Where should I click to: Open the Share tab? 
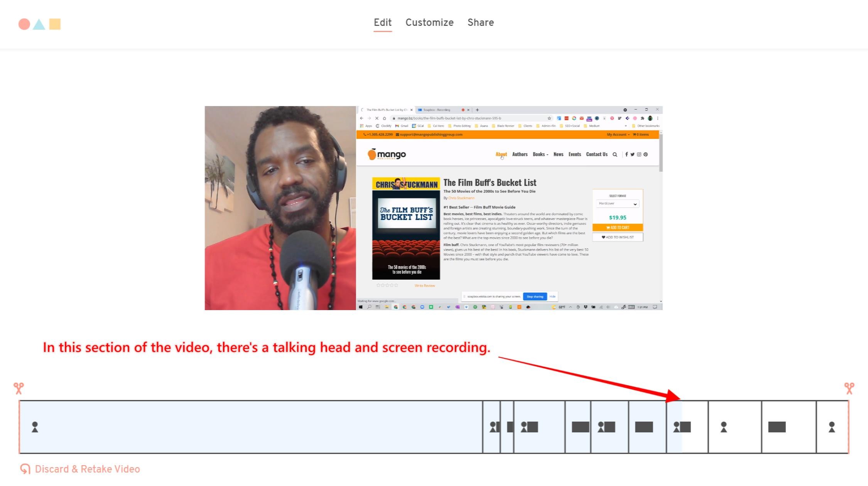coord(480,22)
